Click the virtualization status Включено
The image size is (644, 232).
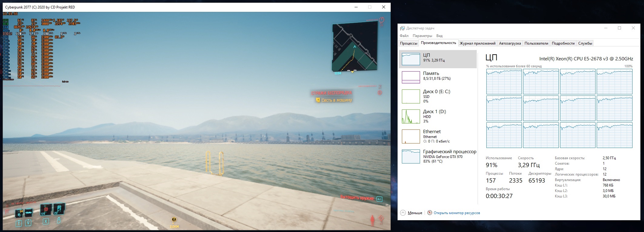(611, 180)
